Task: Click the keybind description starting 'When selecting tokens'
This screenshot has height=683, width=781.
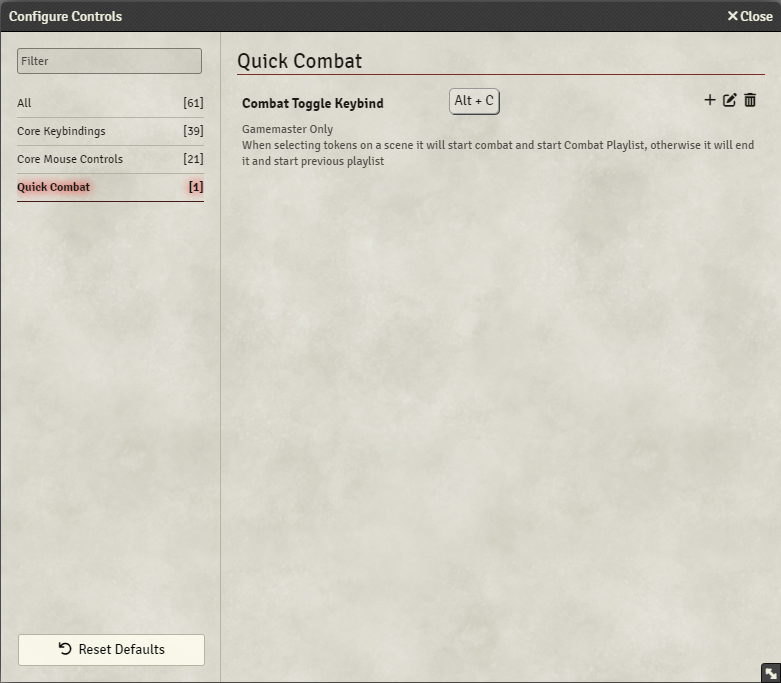Action: [x=498, y=153]
